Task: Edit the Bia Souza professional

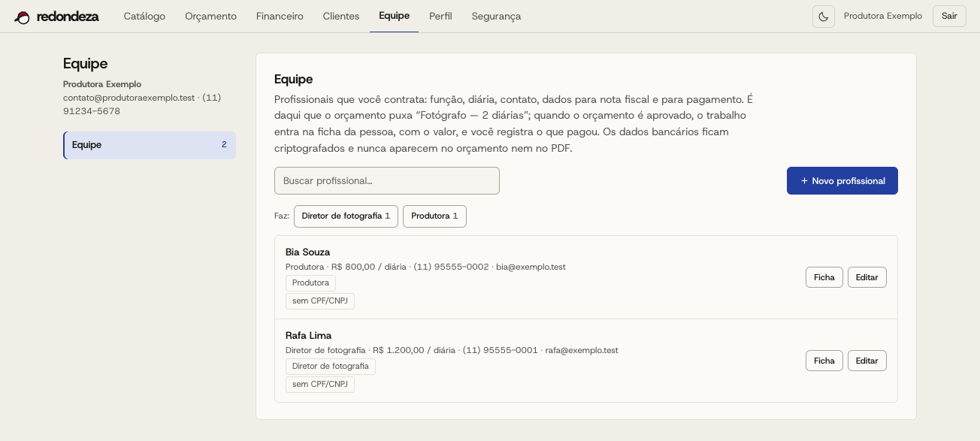Action: pyautogui.click(x=867, y=277)
